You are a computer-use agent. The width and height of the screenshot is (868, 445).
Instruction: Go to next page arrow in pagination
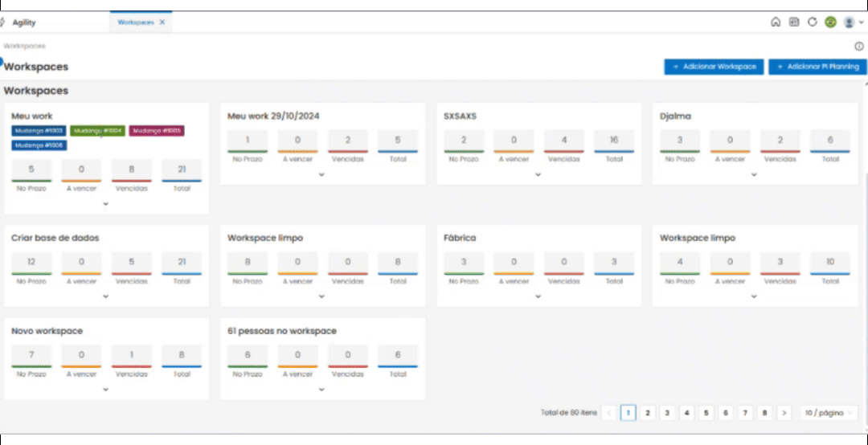(784, 413)
